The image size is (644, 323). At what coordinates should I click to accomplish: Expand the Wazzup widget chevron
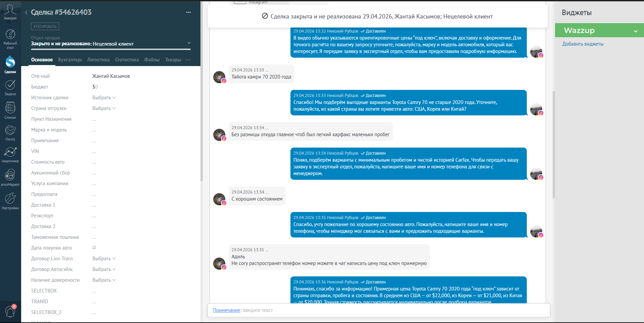(635, 31)
